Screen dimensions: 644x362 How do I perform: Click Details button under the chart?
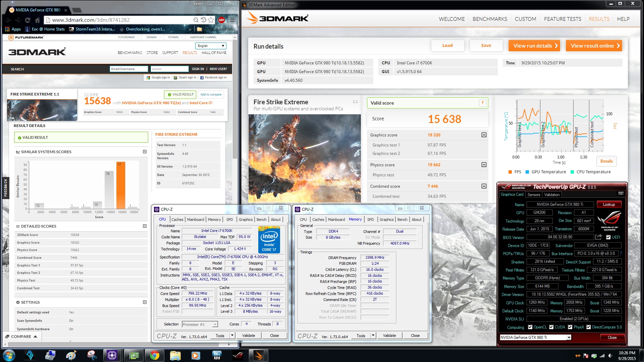click(606, 161)
